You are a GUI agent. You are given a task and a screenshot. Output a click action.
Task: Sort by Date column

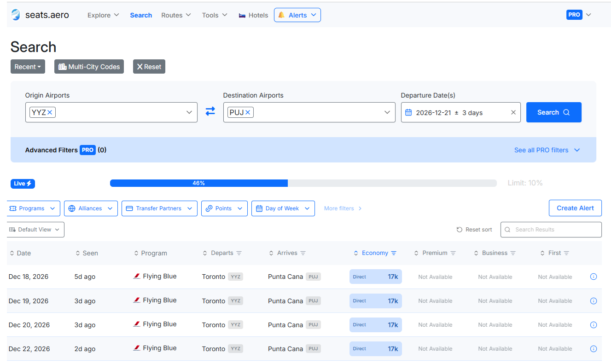[x=20, y=253]
